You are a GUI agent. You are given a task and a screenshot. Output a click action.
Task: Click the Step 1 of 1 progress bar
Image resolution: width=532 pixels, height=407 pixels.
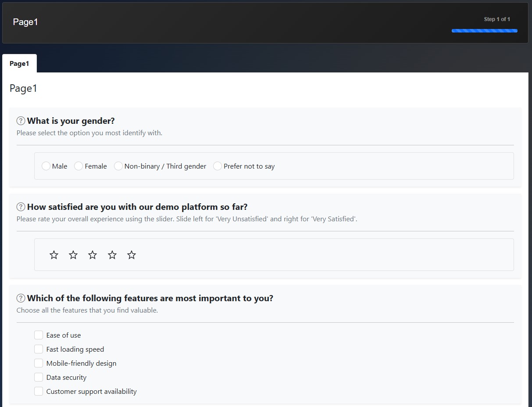[485, 31]
